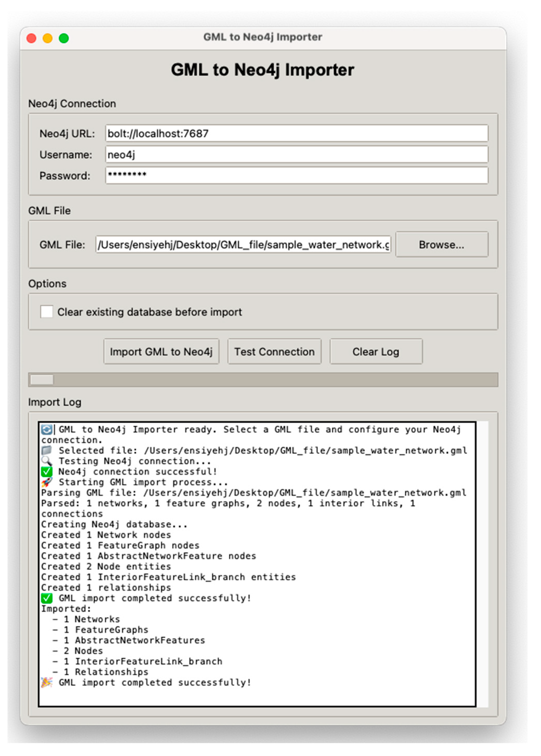The width and height of the screenshot is (541, 756).
Task: Click the GML File path field
Action: coord(243,245)
